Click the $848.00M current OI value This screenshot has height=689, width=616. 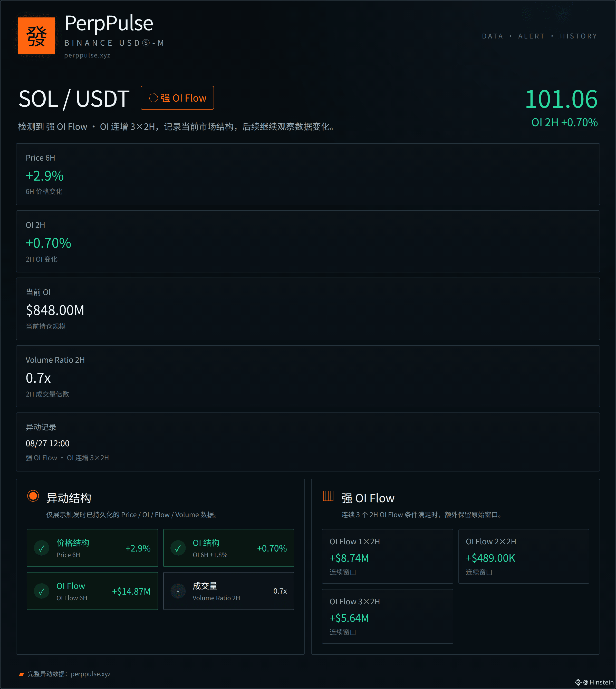pyautogui.click(x=55, y=310)
